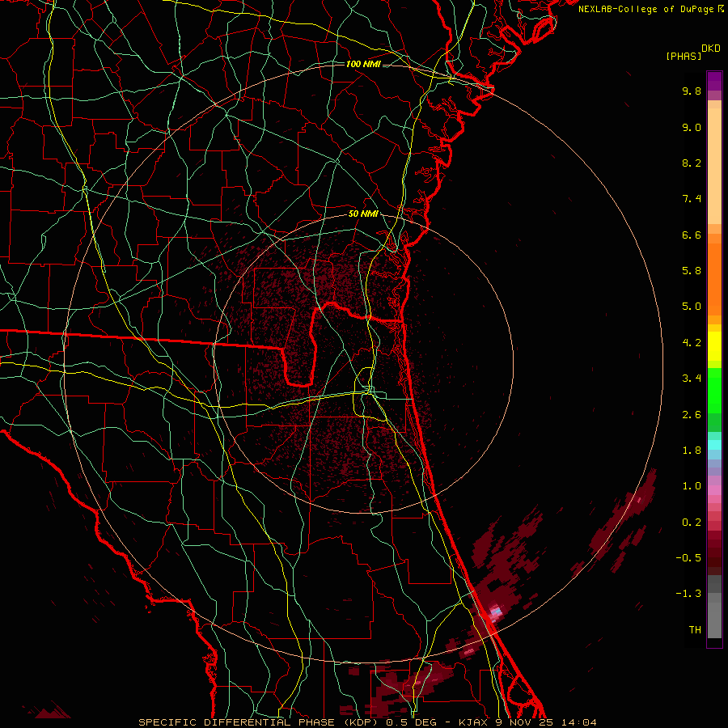Click the 9 NOV 25 14:04 timestamp

pos(547,722)
